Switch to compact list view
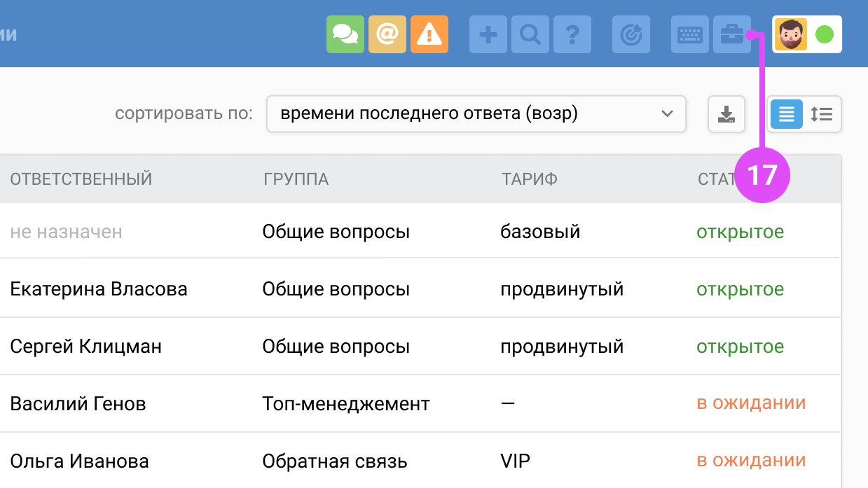Viewport: 868px width, 488px height. click(787, 114)
